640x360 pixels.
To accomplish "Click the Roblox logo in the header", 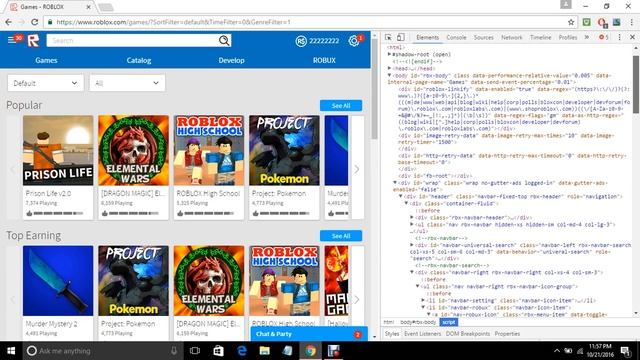I will [x=33, y=40].
